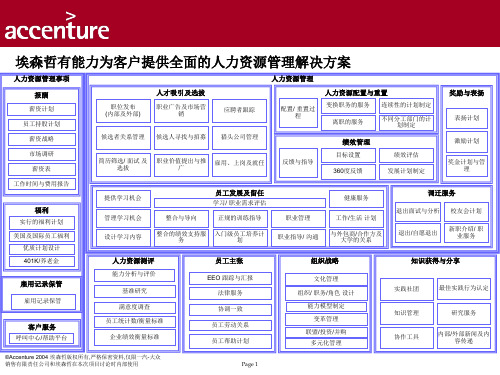Click the accenture logo in the header
The height and width of the screenshot is (375, 500).
[57, 27]
